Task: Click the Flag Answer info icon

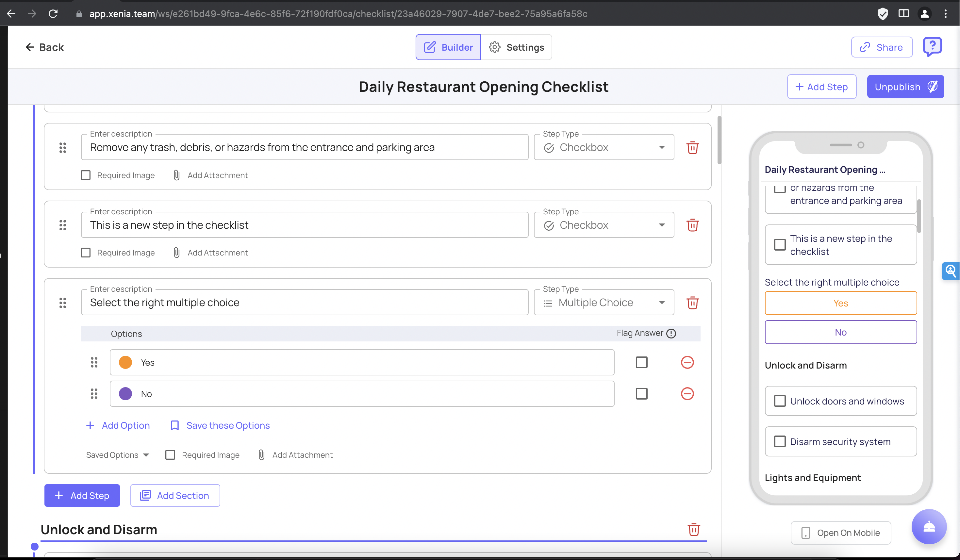Action: click(x=671, y=333)
